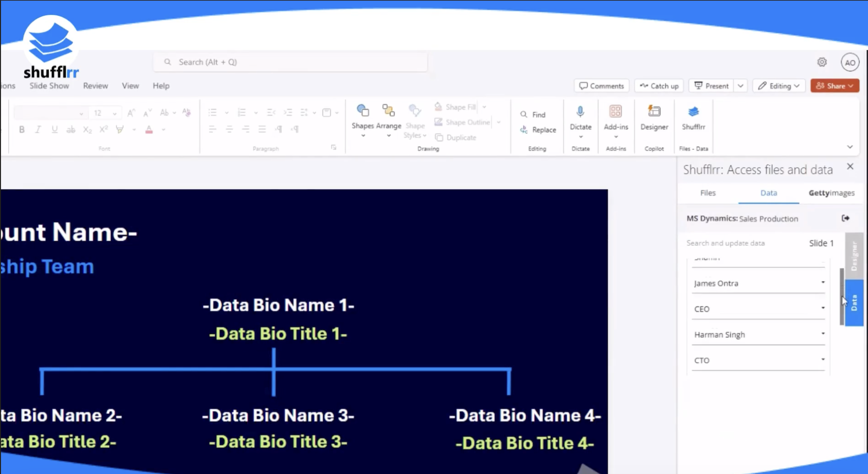The width and height of the screenshot is (868, 474).
Task: Apply Subscript formatting
Action: (87, 129)
